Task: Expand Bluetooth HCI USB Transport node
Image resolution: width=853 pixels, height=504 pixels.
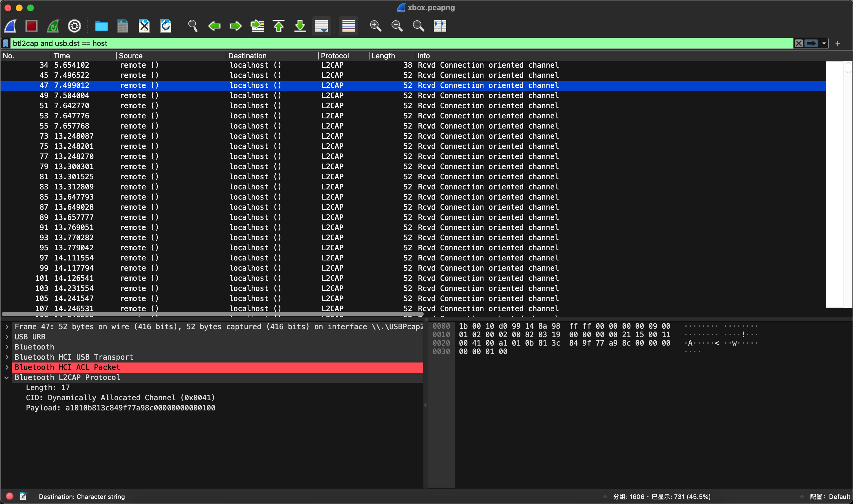Action: [x=7, y=357]
